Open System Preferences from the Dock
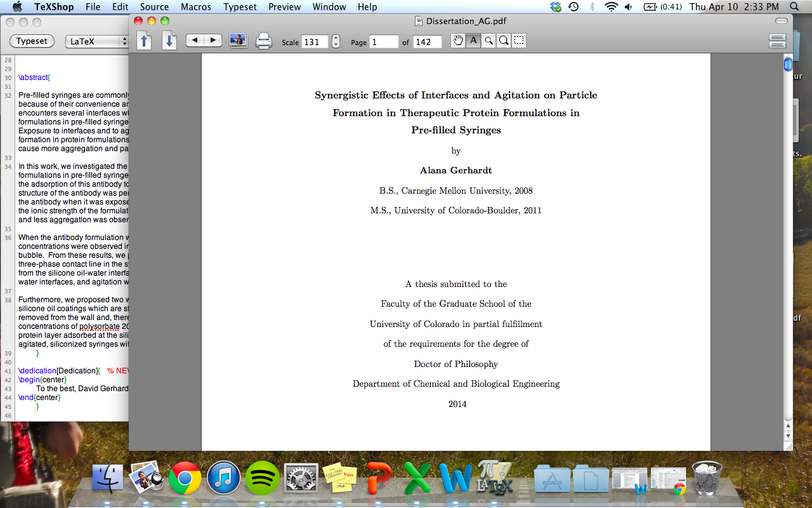The height and width of the screenshot is (508, 812). point(301,478)
